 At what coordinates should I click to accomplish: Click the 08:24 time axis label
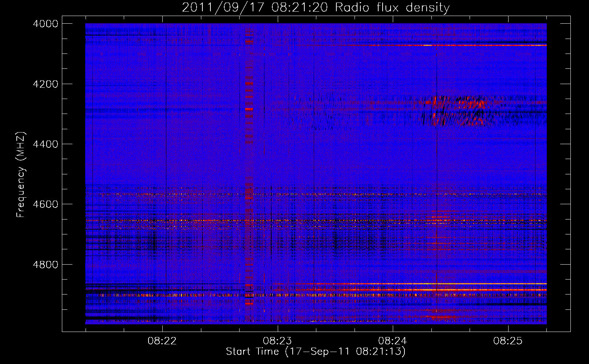click(392, 341)
